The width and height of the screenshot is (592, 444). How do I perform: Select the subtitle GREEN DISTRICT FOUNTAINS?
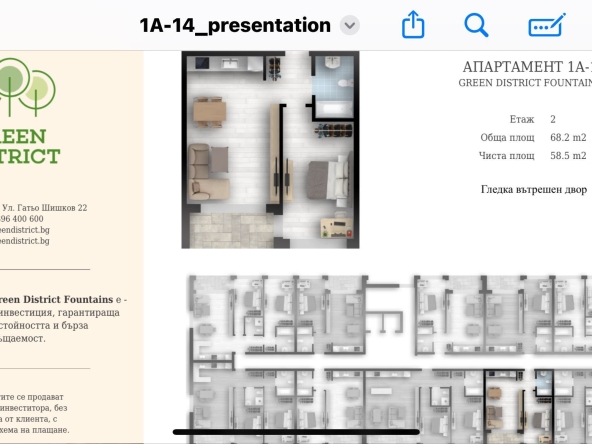[x=525, y=83]
